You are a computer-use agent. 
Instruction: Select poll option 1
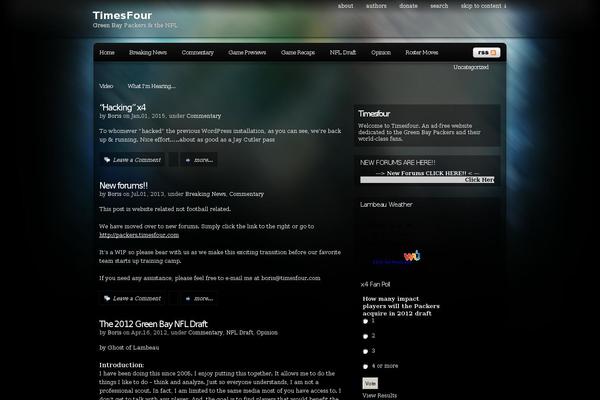(365, 321)
